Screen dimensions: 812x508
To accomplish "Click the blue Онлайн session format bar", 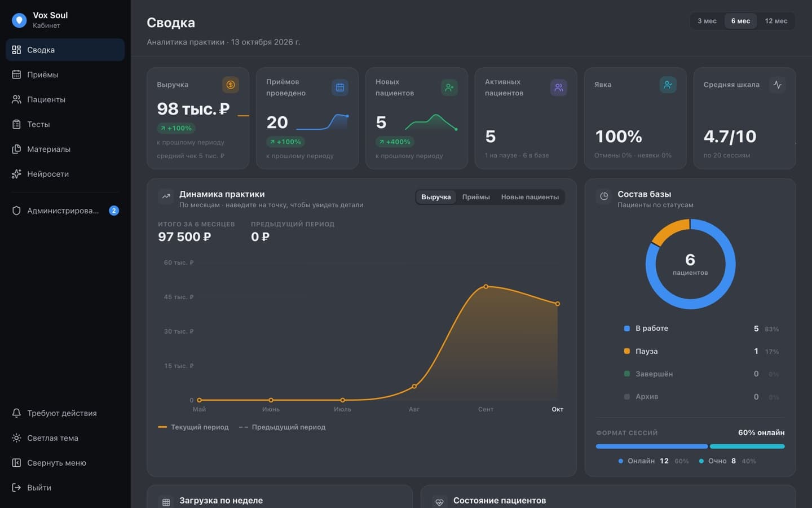I will 652,446.
